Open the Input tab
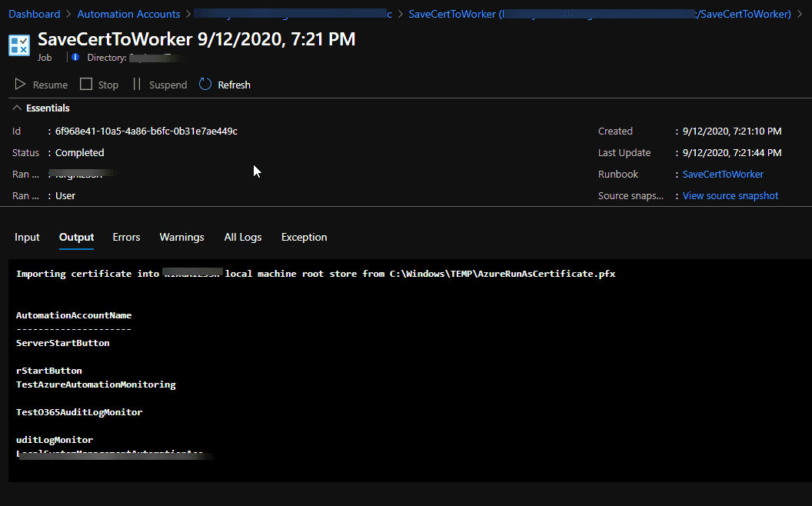This screenshot has width=812, height=506. point(27,237)
